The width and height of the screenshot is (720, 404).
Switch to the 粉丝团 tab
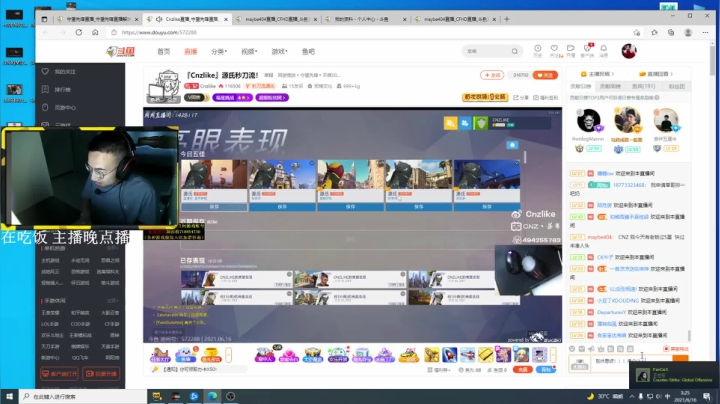tap(676, 86)
